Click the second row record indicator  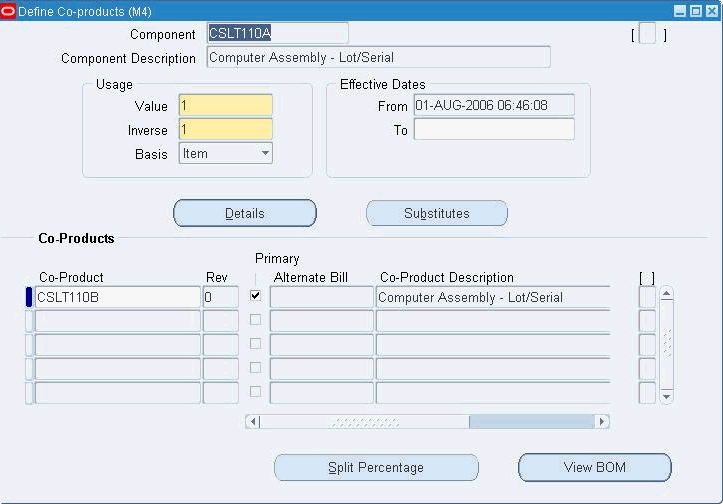pyautogui.click(x=29, y=321)
